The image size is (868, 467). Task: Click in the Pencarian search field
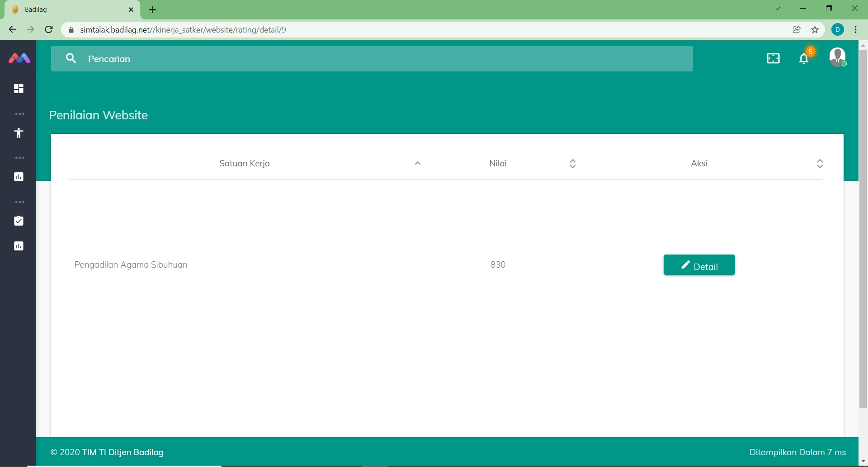click(372, 59)
